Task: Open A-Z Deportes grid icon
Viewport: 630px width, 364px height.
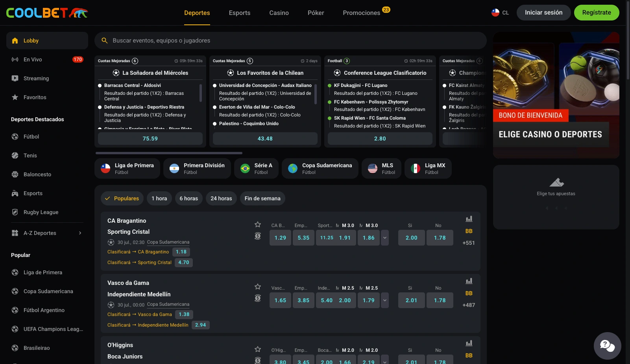Action: [15, 233]
